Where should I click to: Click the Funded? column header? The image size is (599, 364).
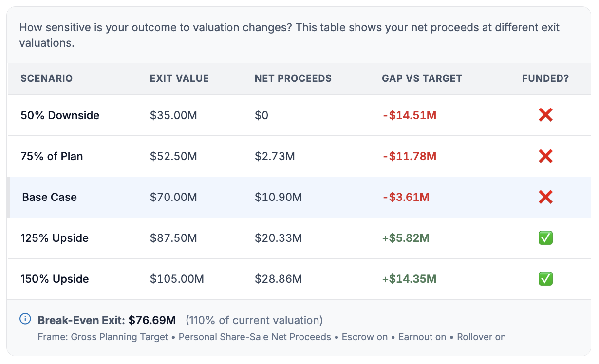click(x=545, y=78)
